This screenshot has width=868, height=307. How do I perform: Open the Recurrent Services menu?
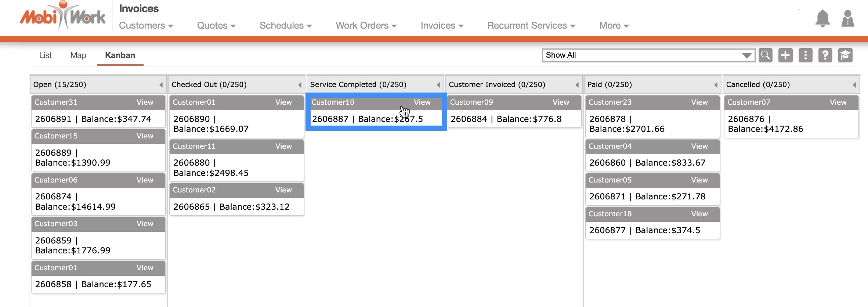(531, 26)
